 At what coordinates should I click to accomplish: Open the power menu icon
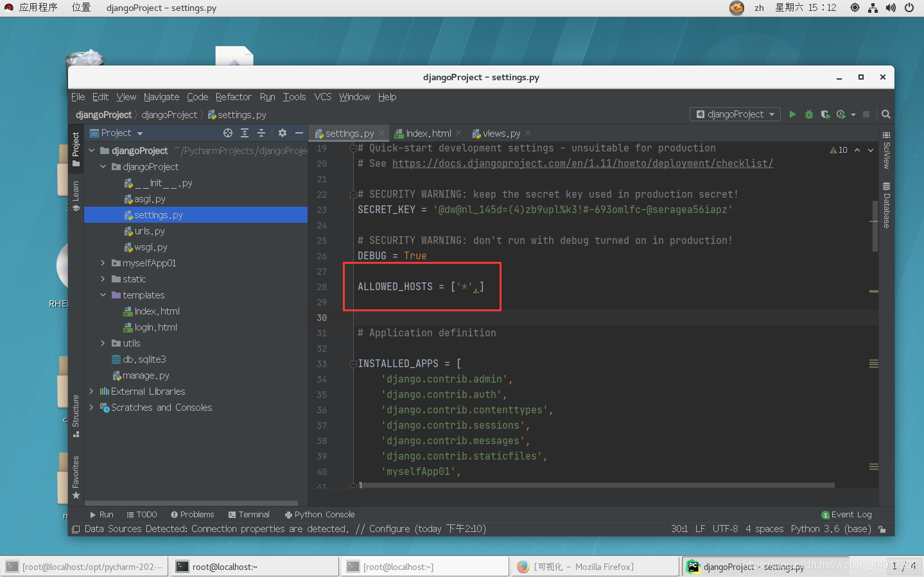pos(909,8)
